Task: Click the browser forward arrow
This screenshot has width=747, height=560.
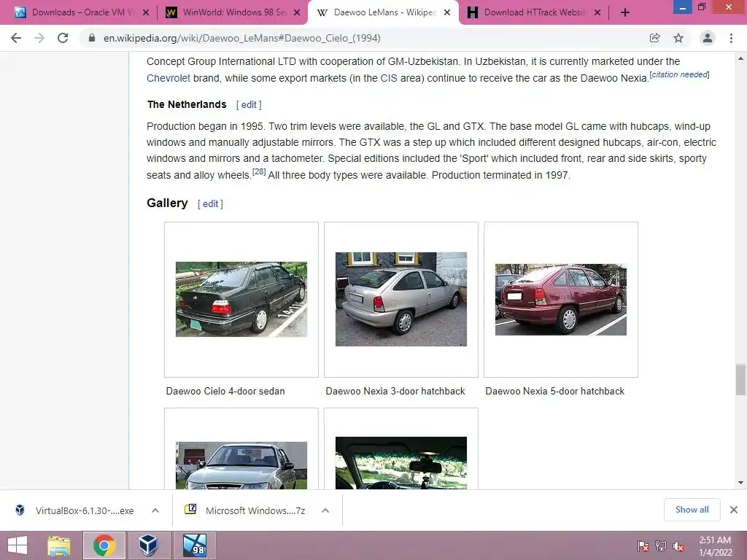Action: (39, 38)
